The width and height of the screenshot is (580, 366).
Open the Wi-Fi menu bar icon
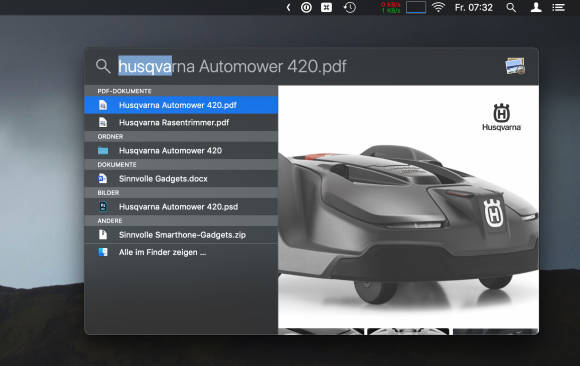click(x=438, y=7)
